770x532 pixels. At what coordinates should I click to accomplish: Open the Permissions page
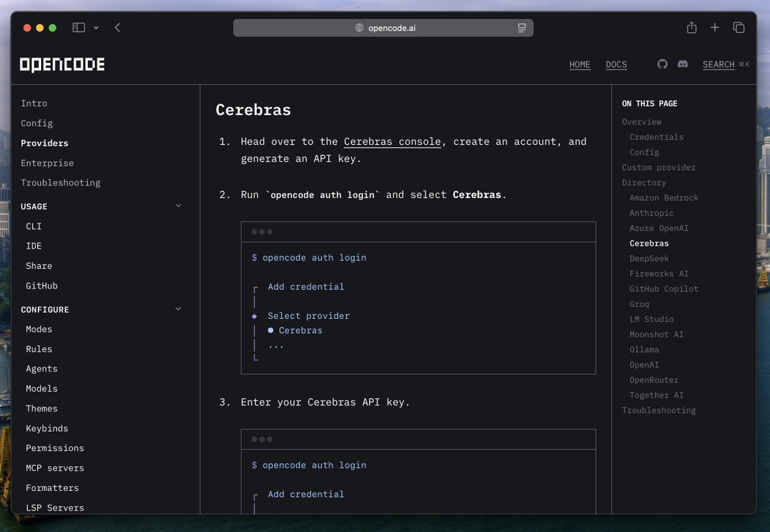(x=55, y=449)
